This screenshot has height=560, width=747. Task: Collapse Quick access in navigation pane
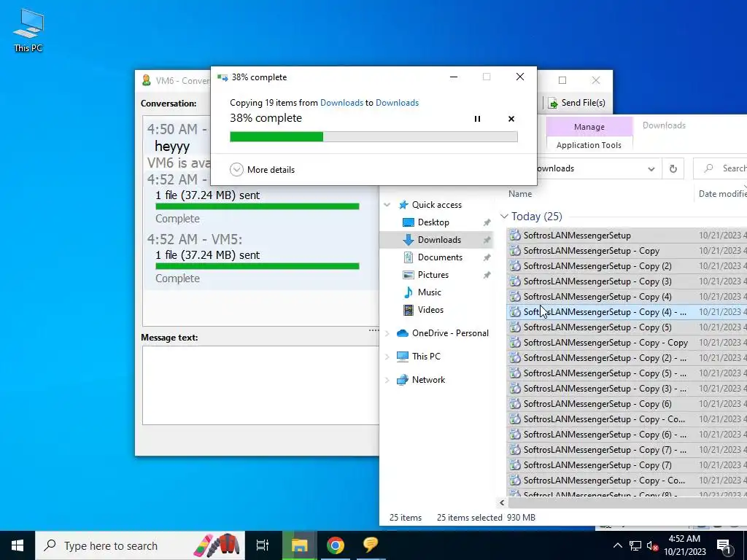tap(387, 205)
